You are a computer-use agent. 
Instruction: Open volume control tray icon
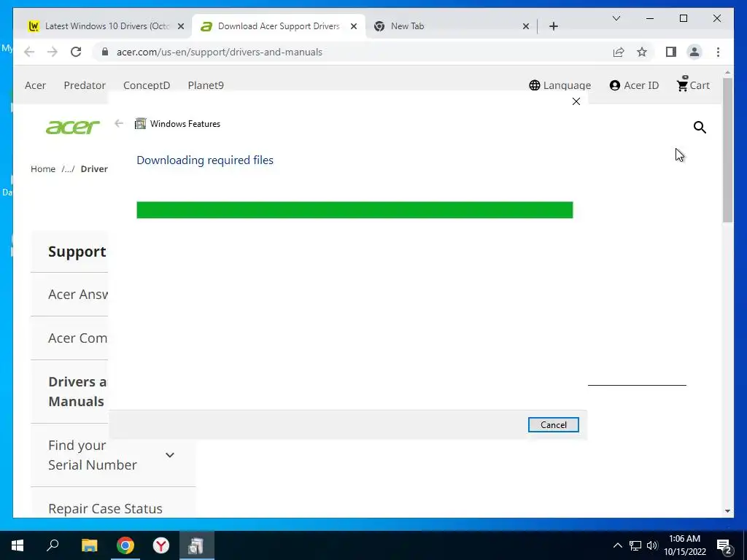[x=652, y=545]
